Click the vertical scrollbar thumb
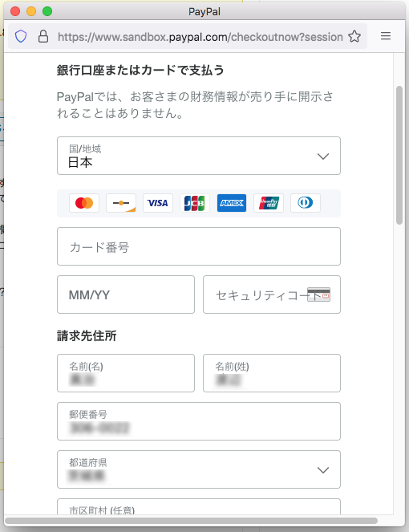Image resolution: width=409 pixels, height=532 pixels. coord(399,155)
